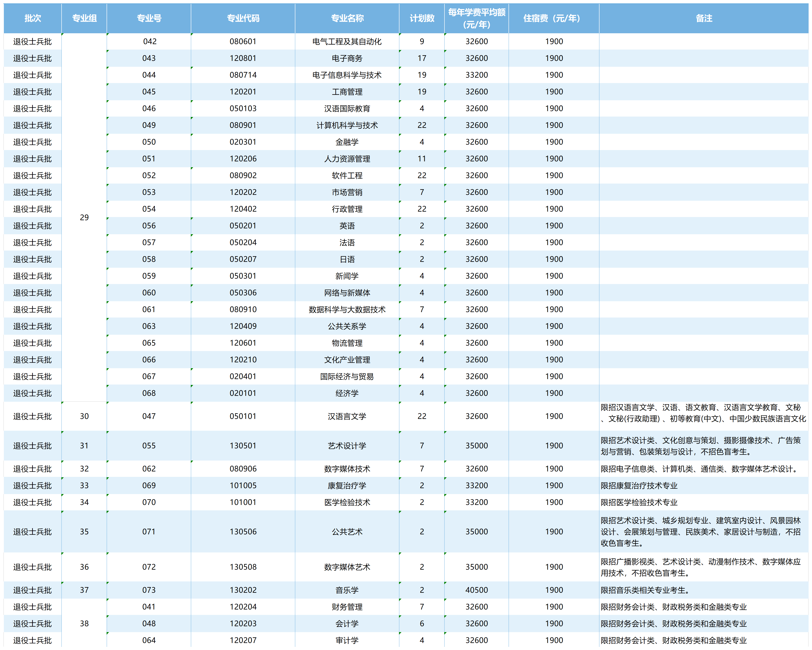Click the 行政管理 cell
The image size is (812, 650).
[347, 209]
